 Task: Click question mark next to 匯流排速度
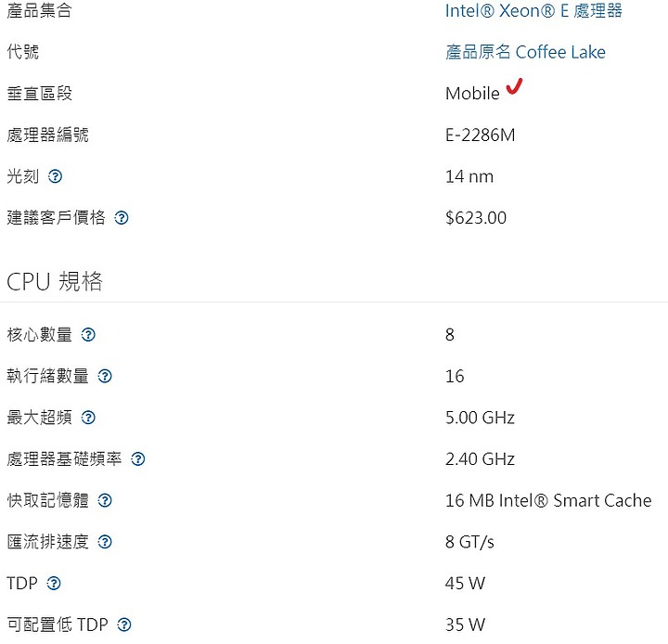coord(105,542)
